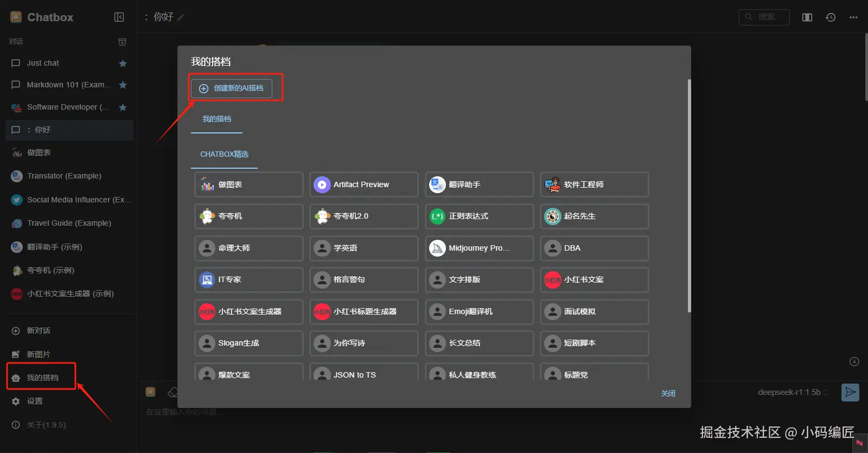Select the 起名先生 partner card
This screenshot has width=868, height=453.
[x=594, y=216]
